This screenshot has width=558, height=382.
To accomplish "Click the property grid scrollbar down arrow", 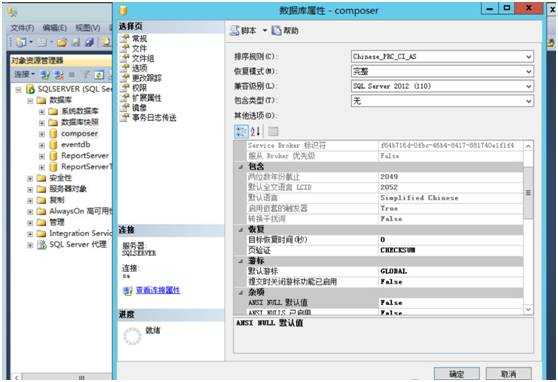I will (x=528, y=310).
